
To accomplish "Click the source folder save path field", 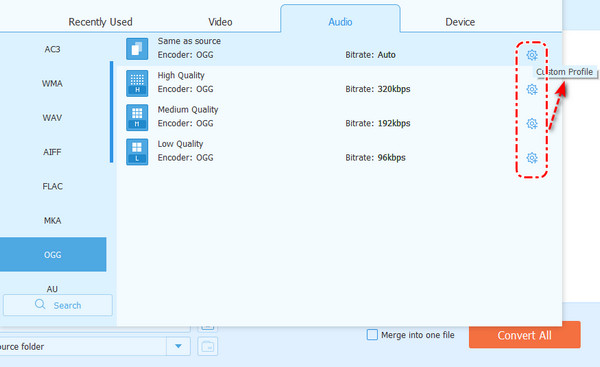I will [x=83, y=346].
